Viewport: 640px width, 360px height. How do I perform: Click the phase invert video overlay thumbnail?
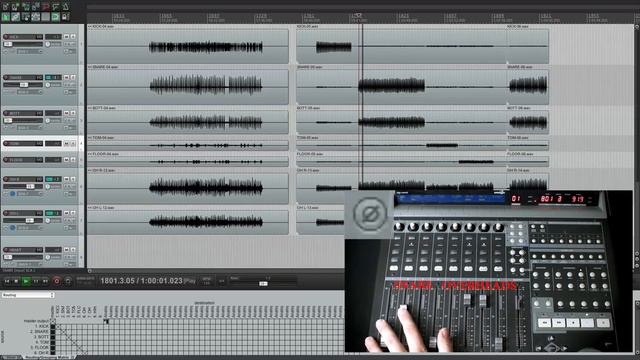pyautogui.click(x=370, y=214)
